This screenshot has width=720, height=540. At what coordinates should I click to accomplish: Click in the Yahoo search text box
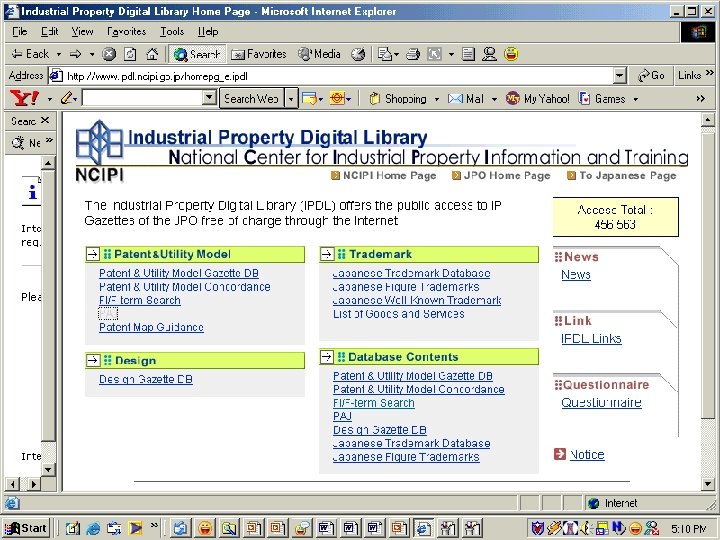(142, 97)
